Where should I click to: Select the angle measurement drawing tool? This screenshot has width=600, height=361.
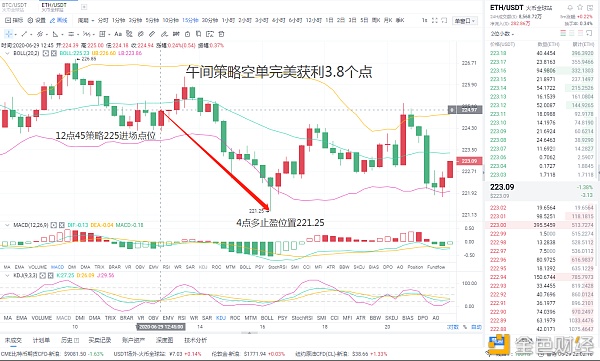[55, 34]
